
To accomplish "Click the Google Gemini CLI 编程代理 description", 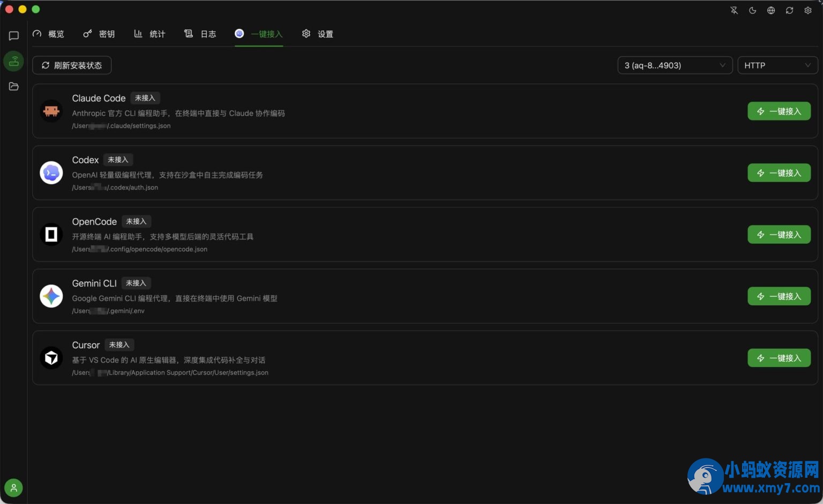I will pyautogui.click(x=175, y=298).
